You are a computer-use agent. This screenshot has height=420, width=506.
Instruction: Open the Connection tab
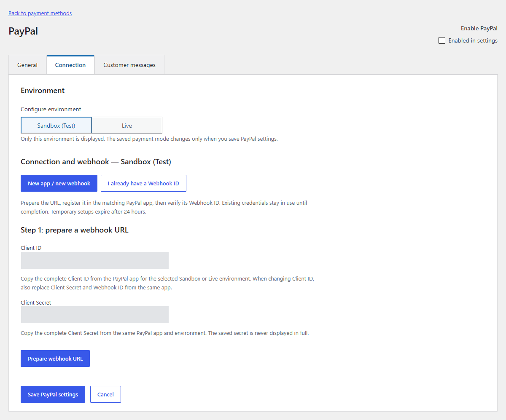pyautogui.click(x=70, y=65)
